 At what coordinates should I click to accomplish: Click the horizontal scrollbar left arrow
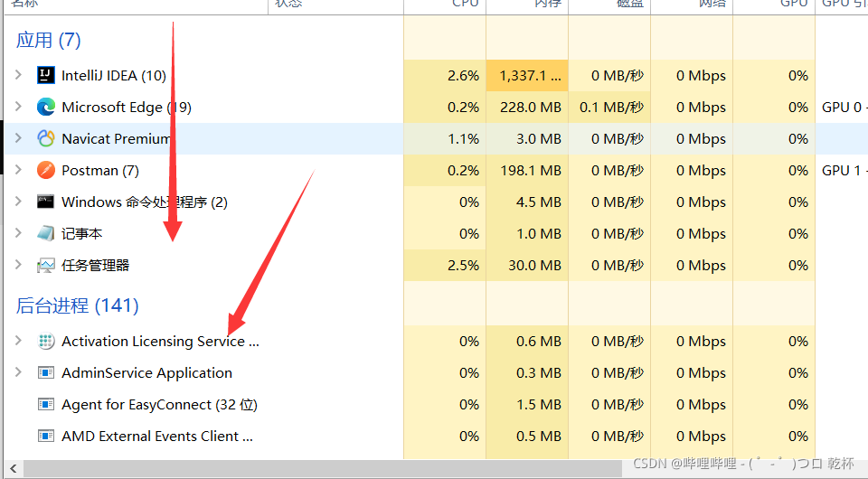pos(14,469)
